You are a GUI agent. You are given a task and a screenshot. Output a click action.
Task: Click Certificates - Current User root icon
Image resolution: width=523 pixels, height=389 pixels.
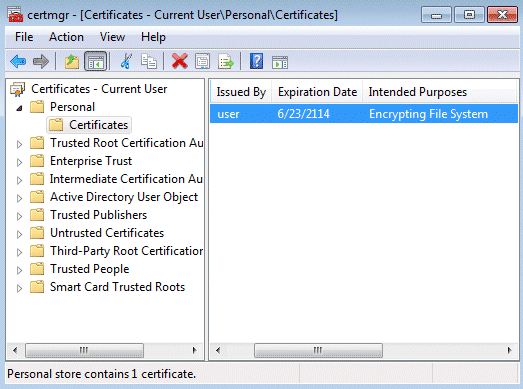(x=17, y=89)
